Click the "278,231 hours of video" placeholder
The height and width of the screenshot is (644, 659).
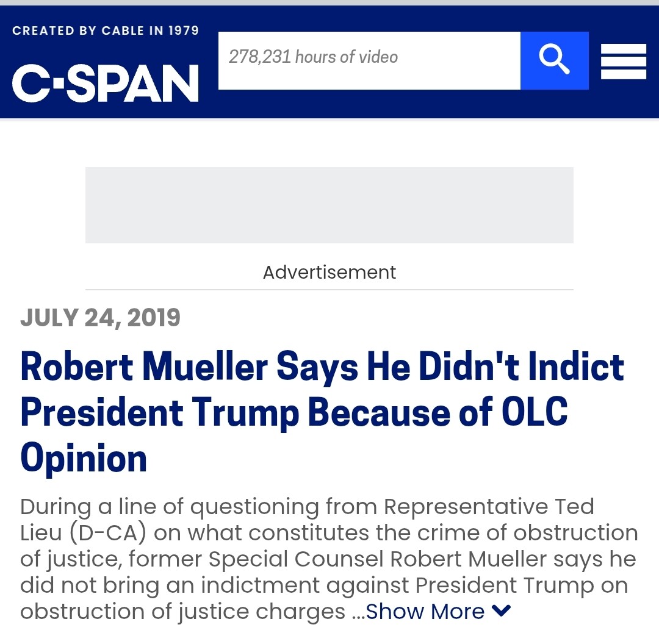click(313, 57)
